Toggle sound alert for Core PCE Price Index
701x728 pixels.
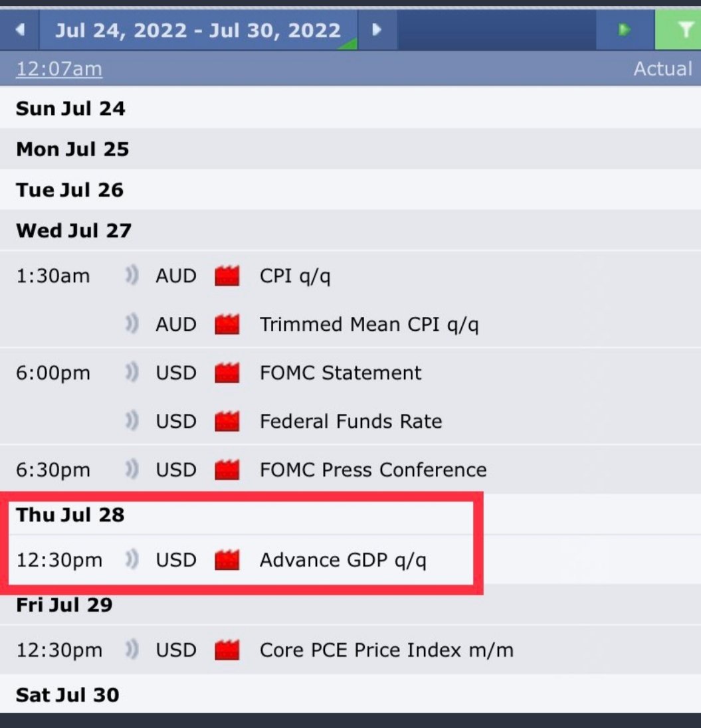click(x=132, y=650)
